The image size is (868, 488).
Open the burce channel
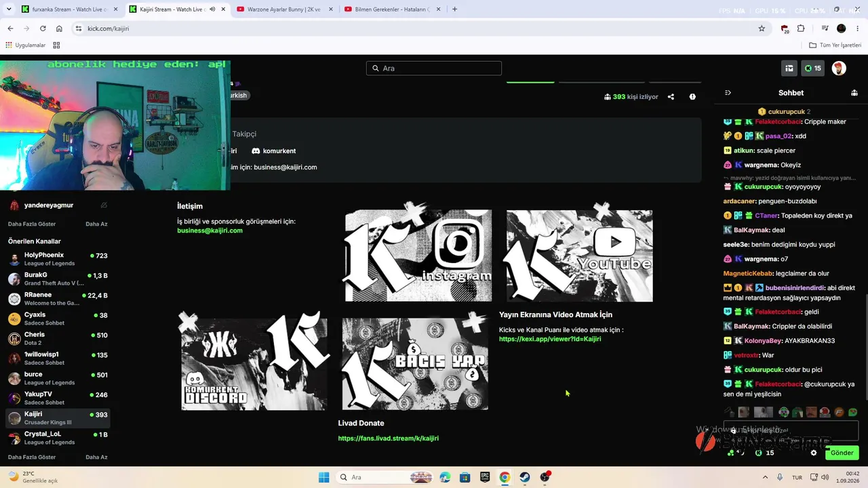coord(58,378)
